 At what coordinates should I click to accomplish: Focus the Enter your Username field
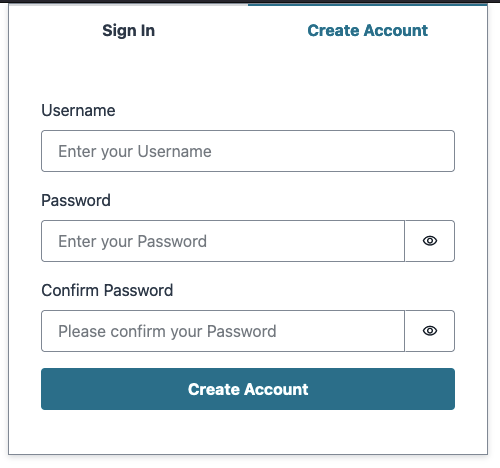click(248, 151)
